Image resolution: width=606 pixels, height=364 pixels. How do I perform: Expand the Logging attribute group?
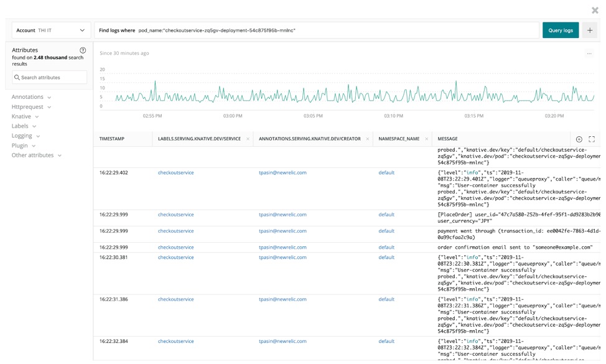click(x=26, y=136)
